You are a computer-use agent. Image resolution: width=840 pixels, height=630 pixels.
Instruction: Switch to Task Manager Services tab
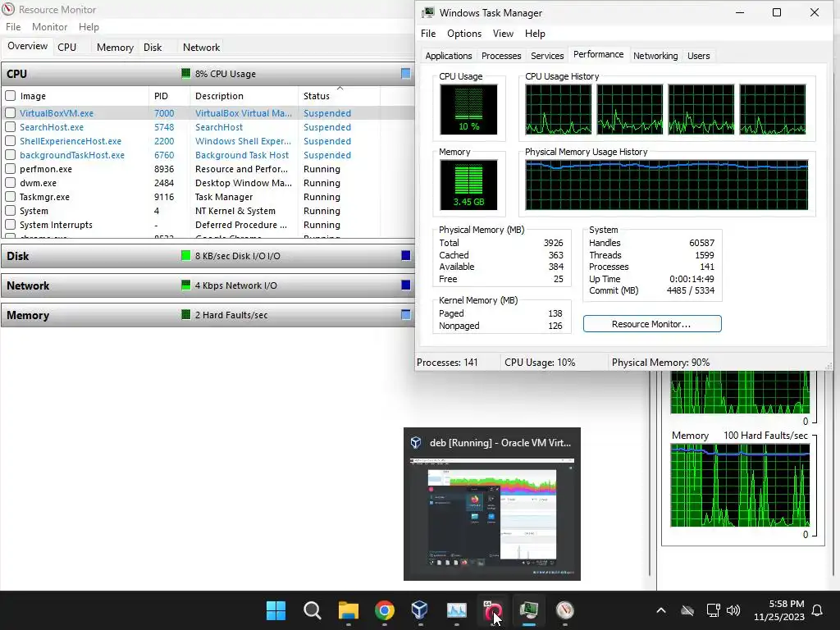click(x=547, y=56)
